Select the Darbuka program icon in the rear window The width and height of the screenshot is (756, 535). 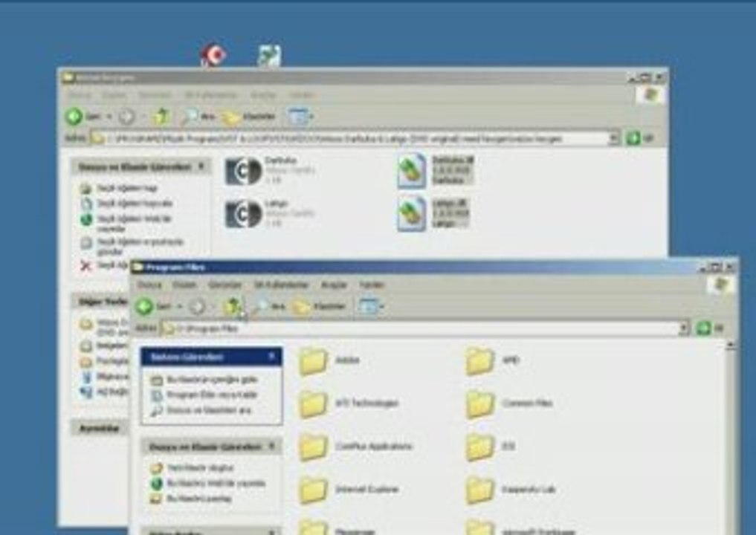[270, 170]
